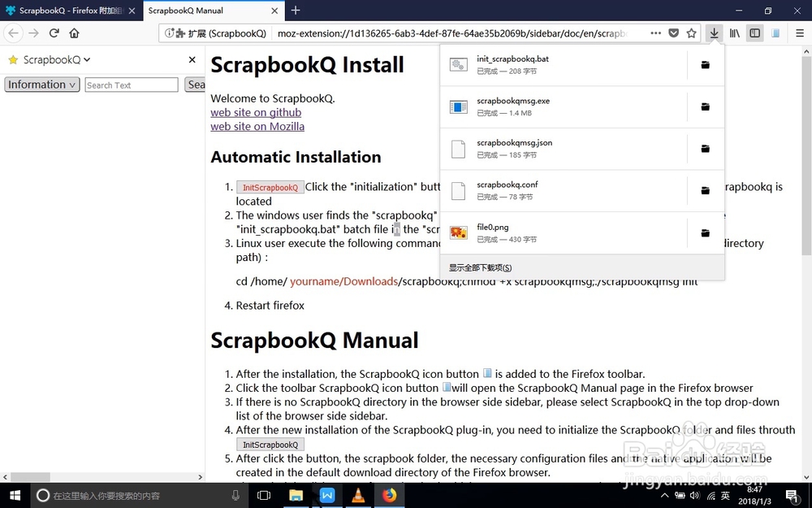Open downloaded file init_scrapbookq.bat
The image size is (812, 508).
point(564,65)
